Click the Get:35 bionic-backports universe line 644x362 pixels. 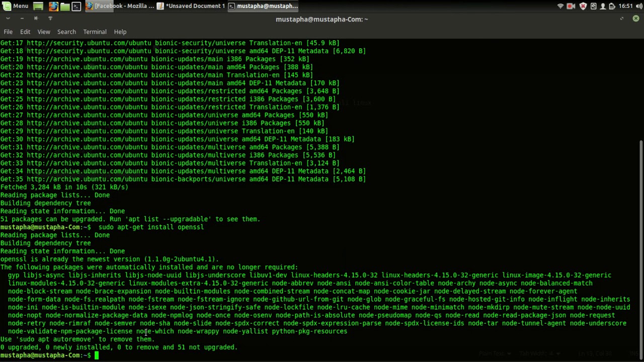(x=183, y=179)
